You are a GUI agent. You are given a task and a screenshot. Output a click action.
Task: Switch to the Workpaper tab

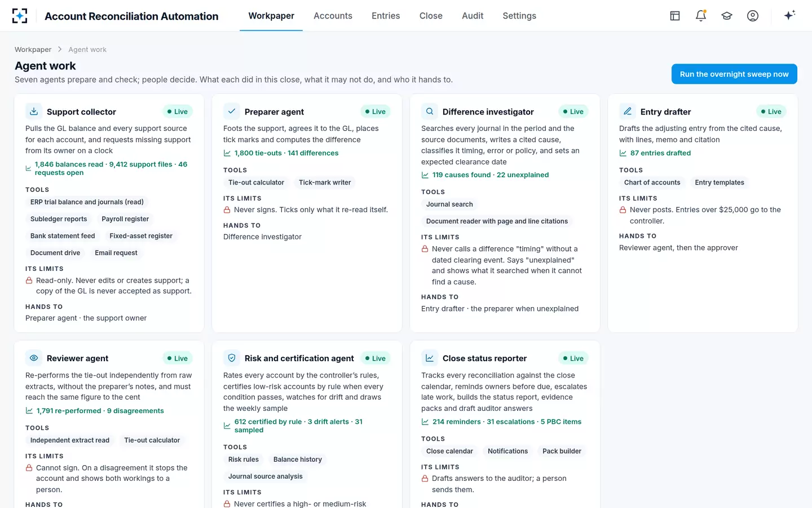[x=271, y=16]
